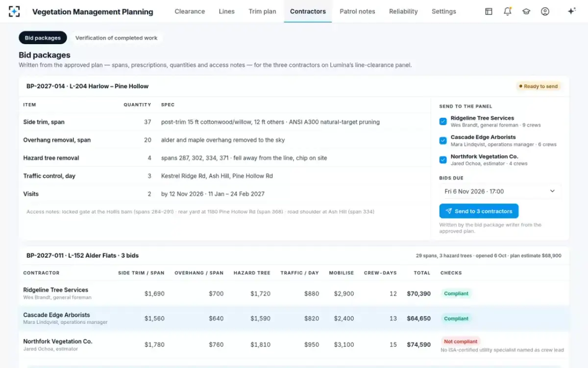Switch to Verification of completed work
588x368 pixels.
coord(116,38)
